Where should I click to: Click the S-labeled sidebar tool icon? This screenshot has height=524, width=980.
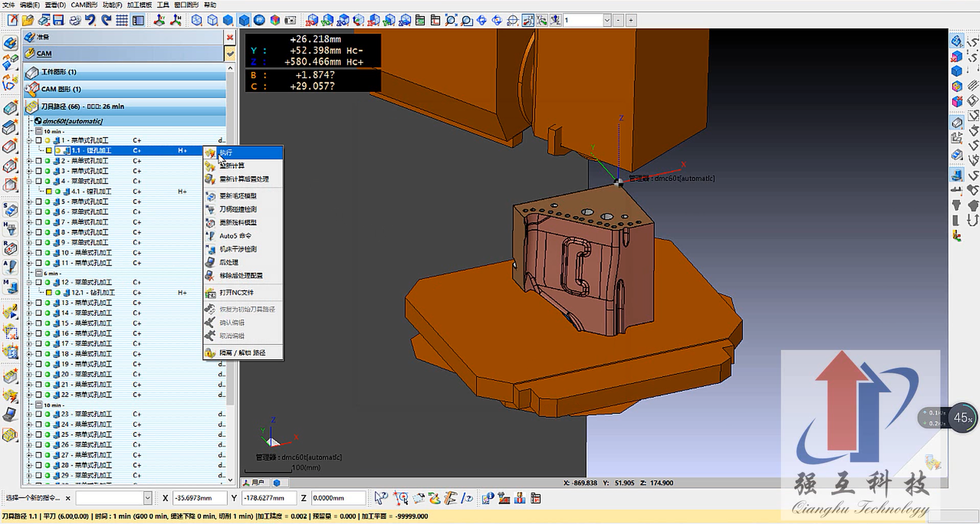(x=10, y=209)
